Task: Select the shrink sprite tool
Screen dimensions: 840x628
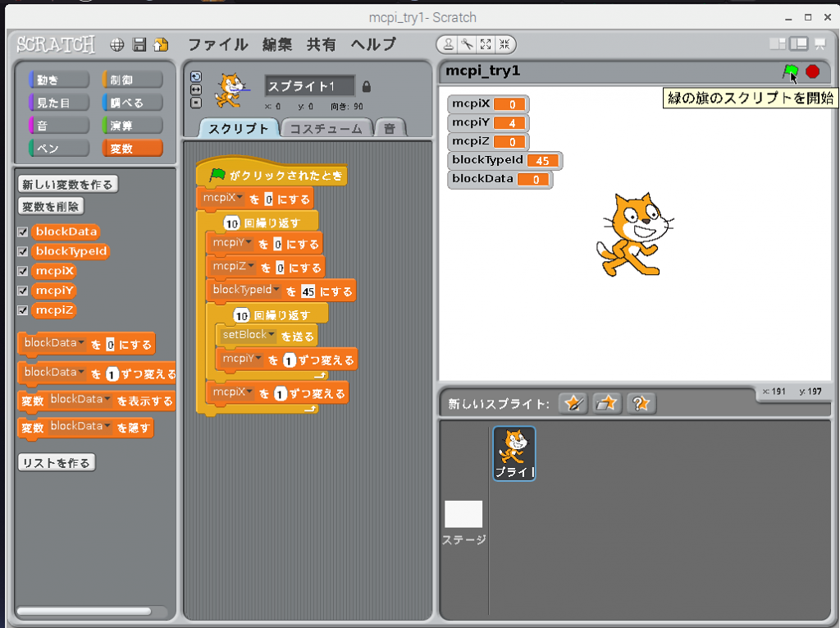Action: pyautogui.click(x=504, y=44)
